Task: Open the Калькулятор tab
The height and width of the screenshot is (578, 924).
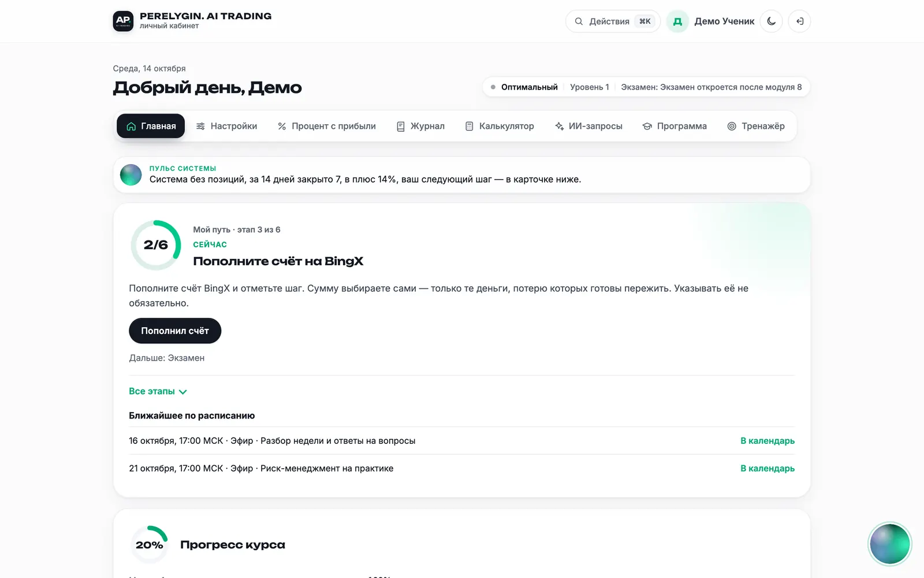Action: tap(500, 126)
